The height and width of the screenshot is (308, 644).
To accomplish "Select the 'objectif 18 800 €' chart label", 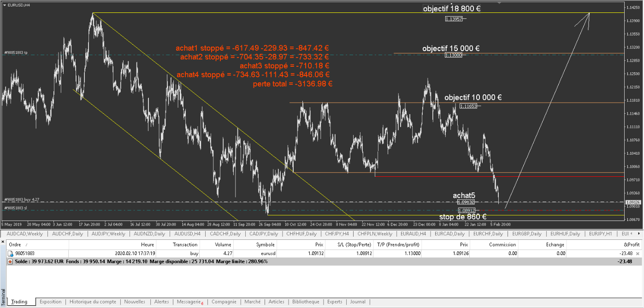I will [452, 9].
